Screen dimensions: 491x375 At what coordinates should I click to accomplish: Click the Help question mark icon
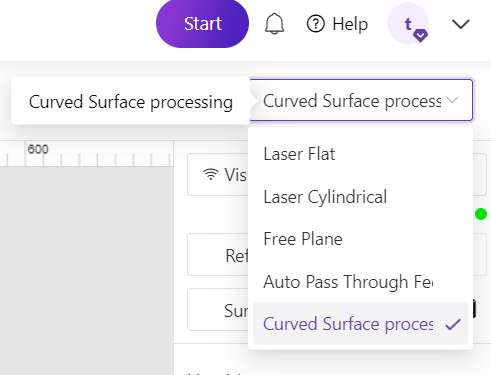coord(315,24)
